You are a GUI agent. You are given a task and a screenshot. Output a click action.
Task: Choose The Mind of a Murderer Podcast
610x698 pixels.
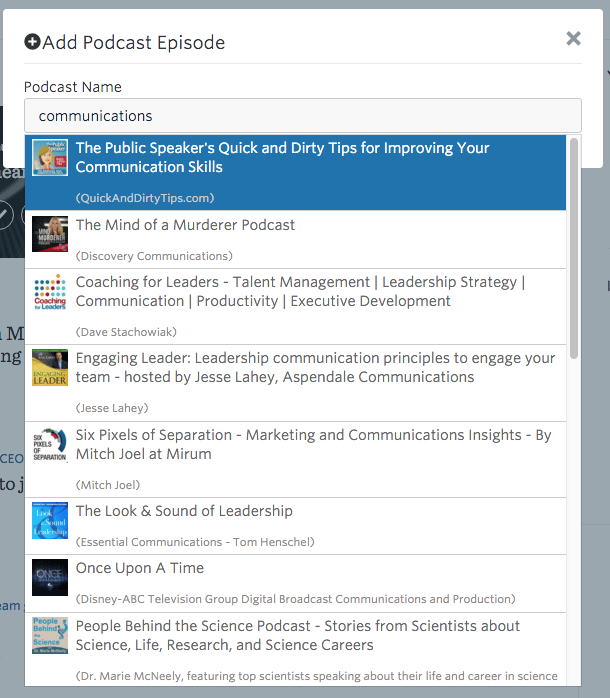295,239
